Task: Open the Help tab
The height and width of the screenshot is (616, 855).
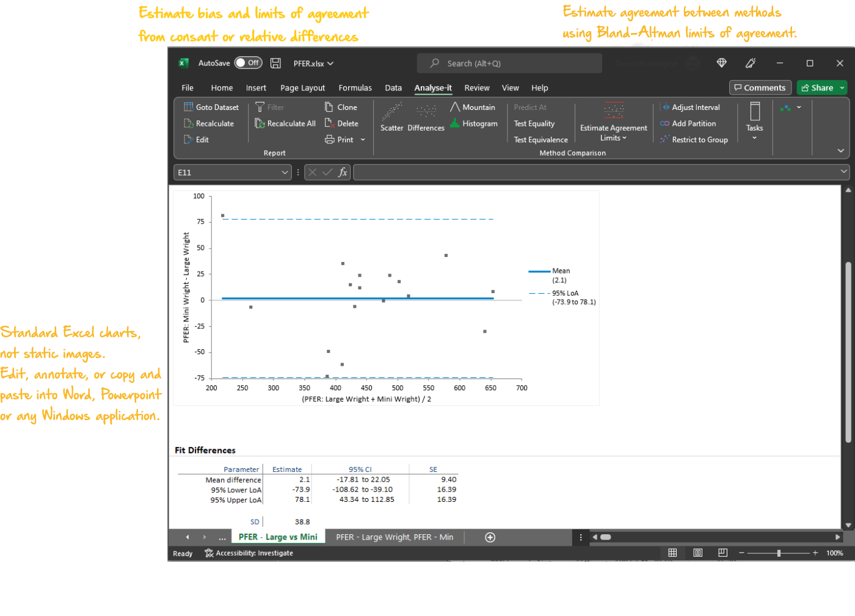Action: (x=539, y=88)
